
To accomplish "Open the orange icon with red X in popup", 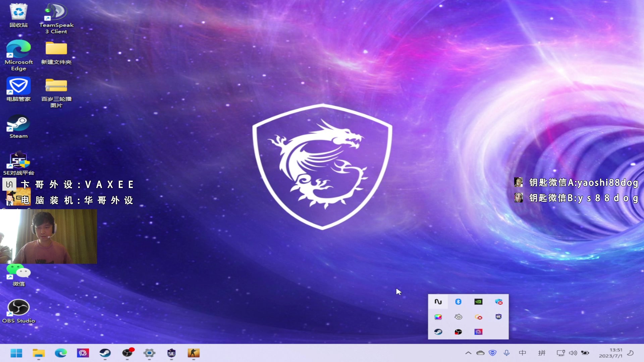I will 478,317.
